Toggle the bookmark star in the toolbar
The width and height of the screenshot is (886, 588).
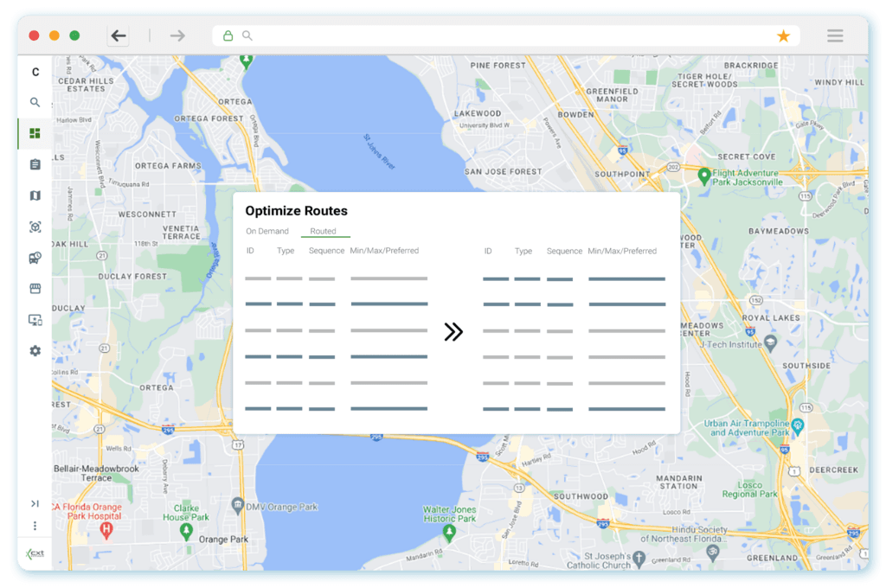783,35
